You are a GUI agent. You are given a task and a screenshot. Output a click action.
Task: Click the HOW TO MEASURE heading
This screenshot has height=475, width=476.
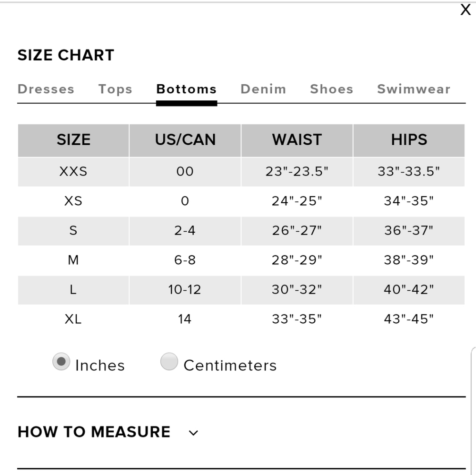tap(94, 432)
